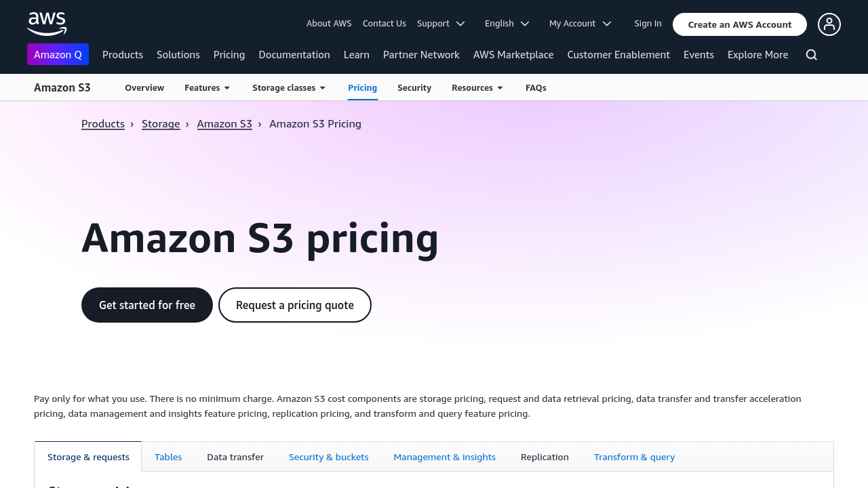Open the Products menu item
The image size is (868, 488).
(x=123, y=55)
